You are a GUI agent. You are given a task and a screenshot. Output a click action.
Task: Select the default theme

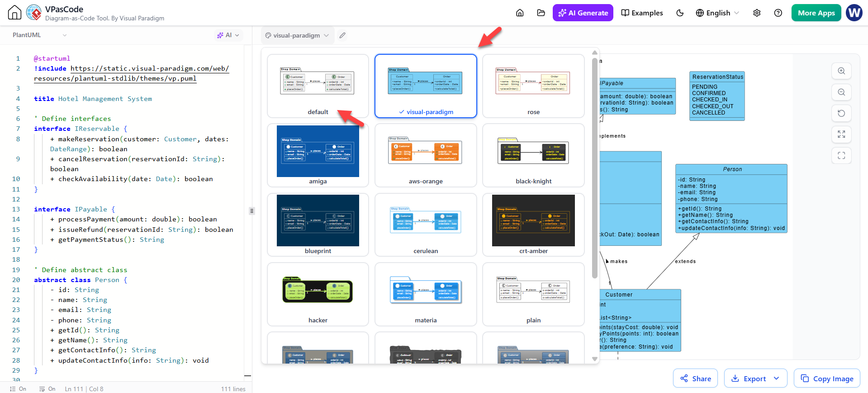point(318,86)
